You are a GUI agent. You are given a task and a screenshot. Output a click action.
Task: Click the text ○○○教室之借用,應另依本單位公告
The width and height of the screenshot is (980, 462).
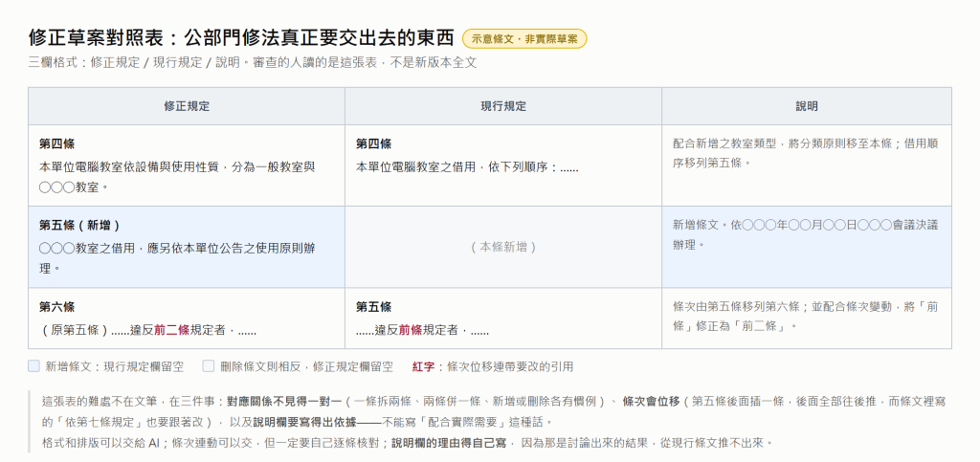click(177, 258)
